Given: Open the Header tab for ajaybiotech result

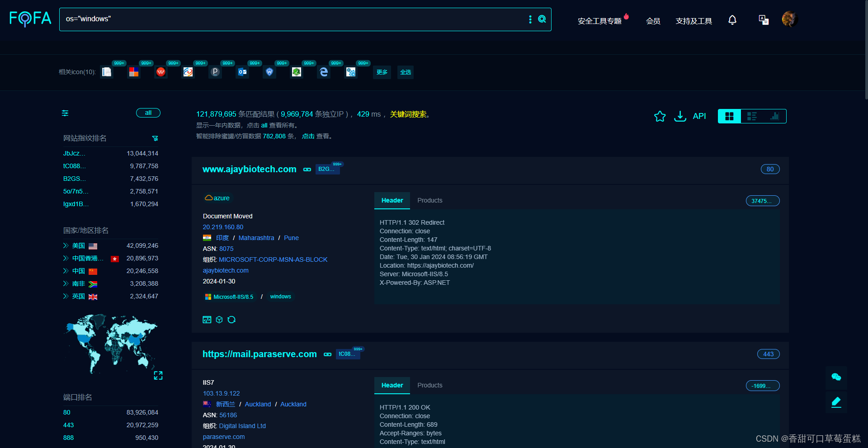Looking at the screenshot, I should [x=392, y=200].
